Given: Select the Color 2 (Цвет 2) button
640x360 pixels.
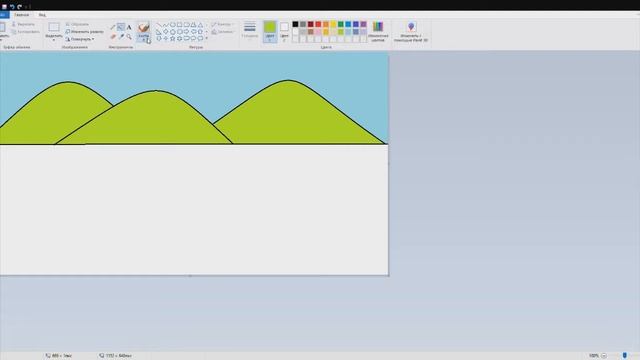Looking at the screenshot, I should click(284, 31).
